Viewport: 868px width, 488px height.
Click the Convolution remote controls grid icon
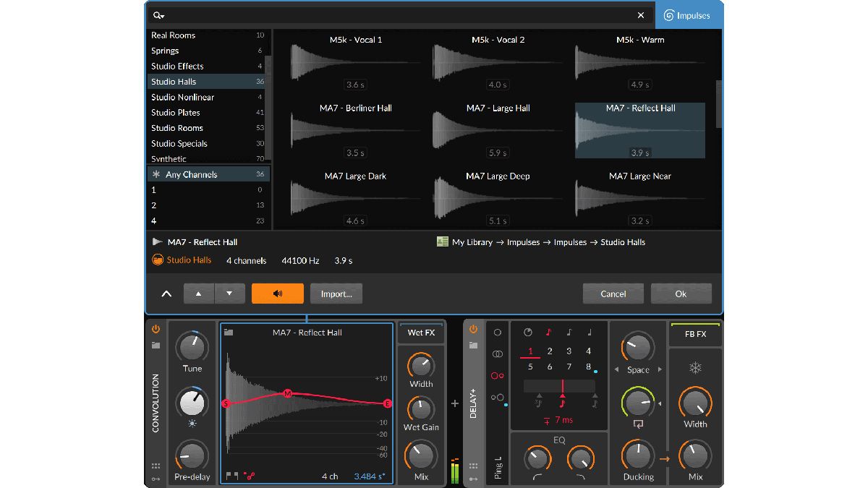tap(156, 466)
